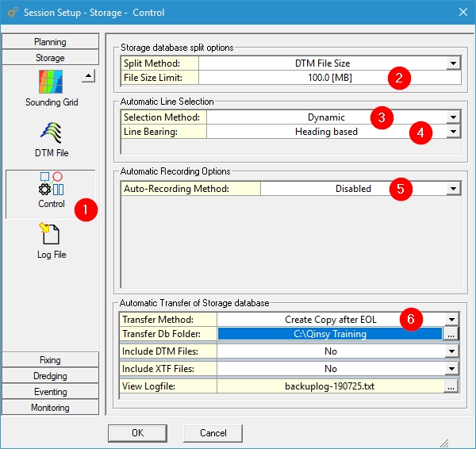This screenshot has height=449, width=476.
Task: Expand the Split Method dropdown
Action: click(x=452, y=63)
